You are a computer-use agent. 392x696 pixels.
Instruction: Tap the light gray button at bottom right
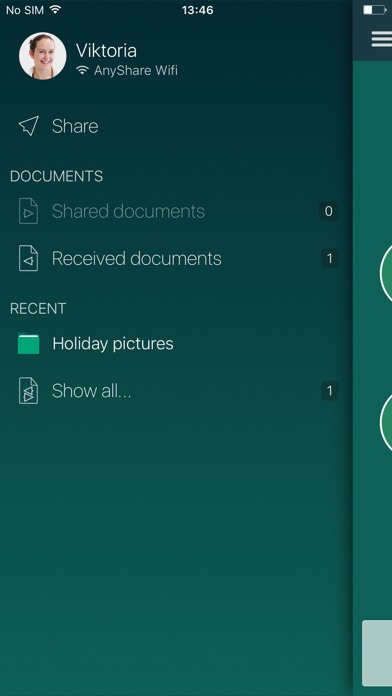(377, 653)
